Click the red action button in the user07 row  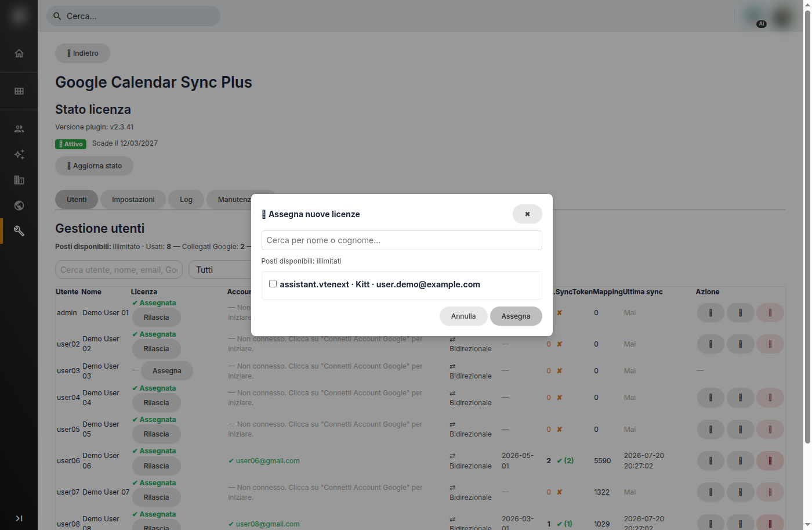[770, 492]
